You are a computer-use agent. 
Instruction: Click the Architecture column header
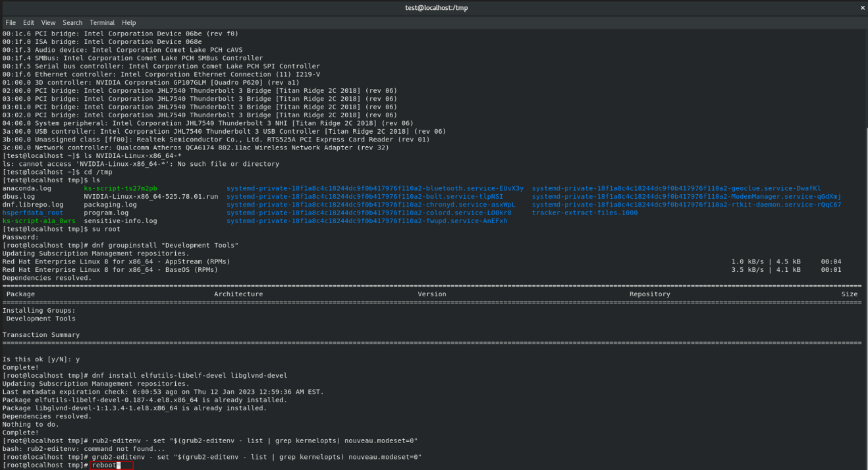pyautogui.click(x=238, y=294)
